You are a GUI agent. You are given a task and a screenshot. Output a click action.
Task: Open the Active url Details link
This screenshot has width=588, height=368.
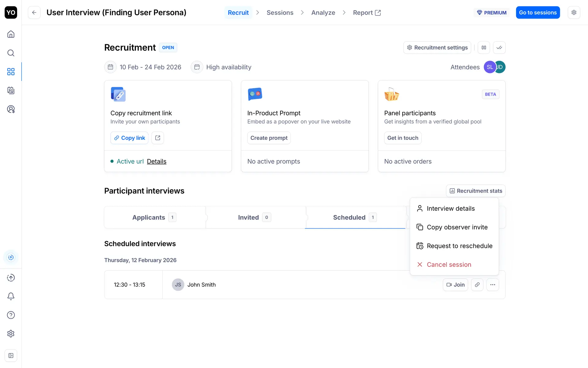click(156, 161)
